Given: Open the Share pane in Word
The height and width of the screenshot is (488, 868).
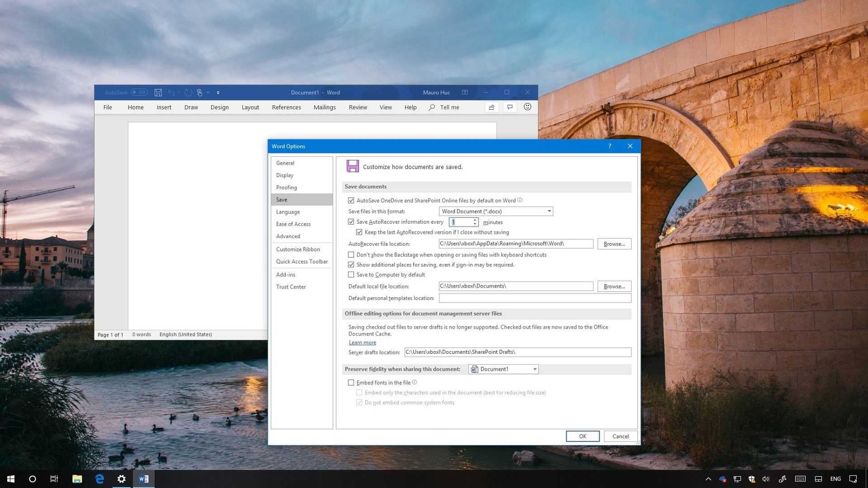Looking at the screenshot, I should [491, 107].
